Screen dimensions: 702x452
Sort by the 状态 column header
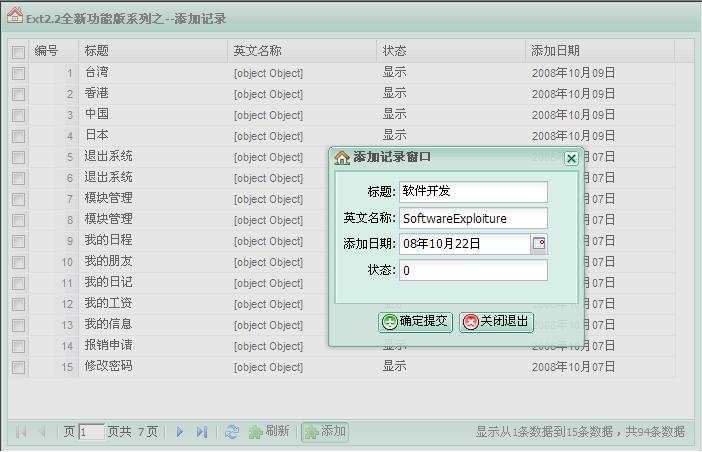click(451, 51)
